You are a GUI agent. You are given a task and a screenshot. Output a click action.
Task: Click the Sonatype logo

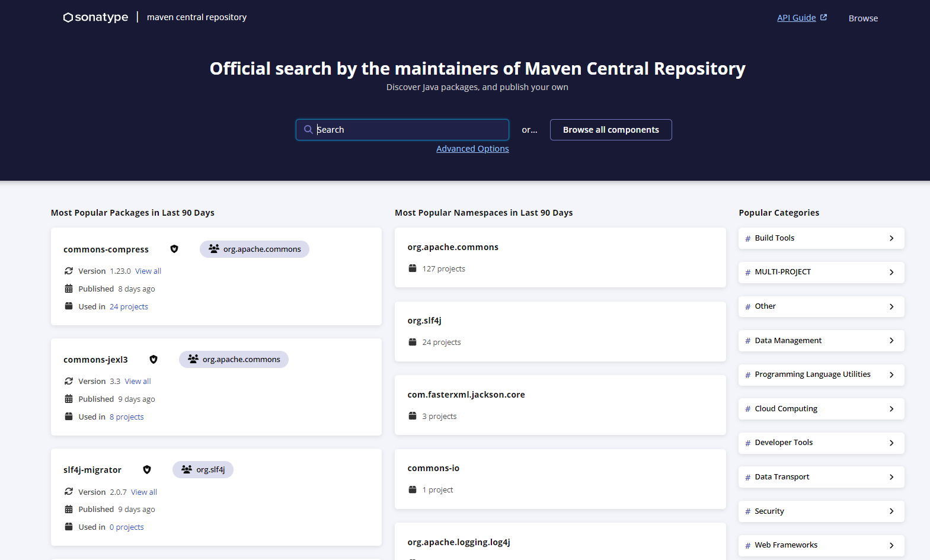(95, 17)
